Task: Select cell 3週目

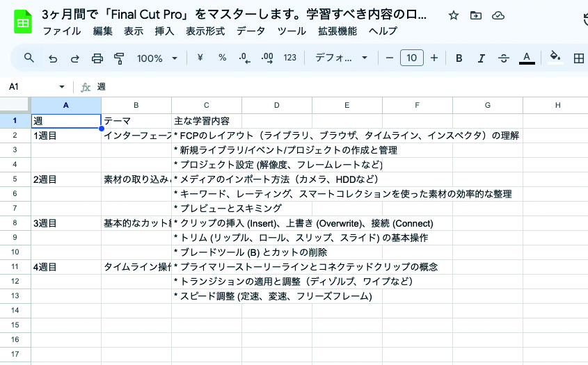Action: tap(66, 223)
